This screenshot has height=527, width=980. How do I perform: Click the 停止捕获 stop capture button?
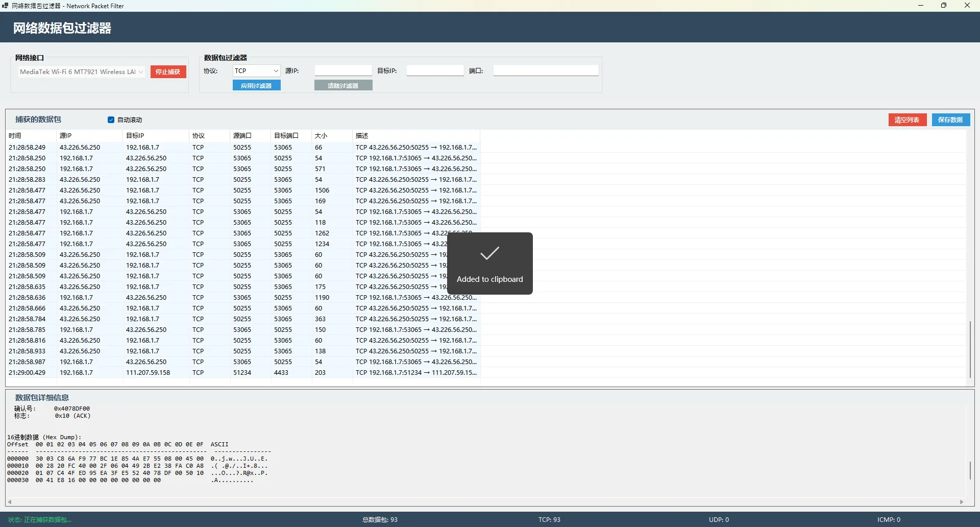click(x=168, y=72)
